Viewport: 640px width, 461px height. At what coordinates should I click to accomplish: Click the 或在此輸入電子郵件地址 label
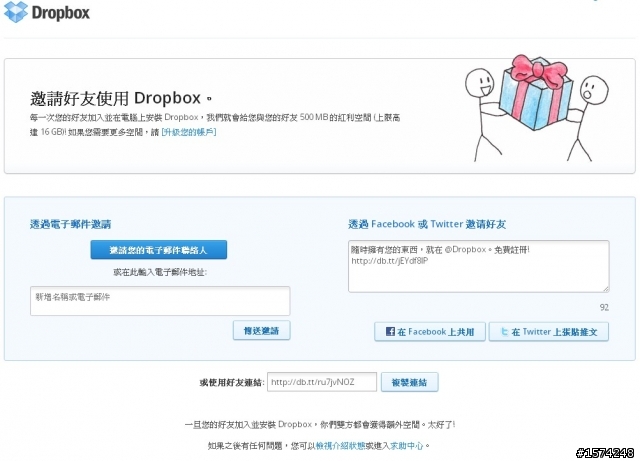point(160,272)
